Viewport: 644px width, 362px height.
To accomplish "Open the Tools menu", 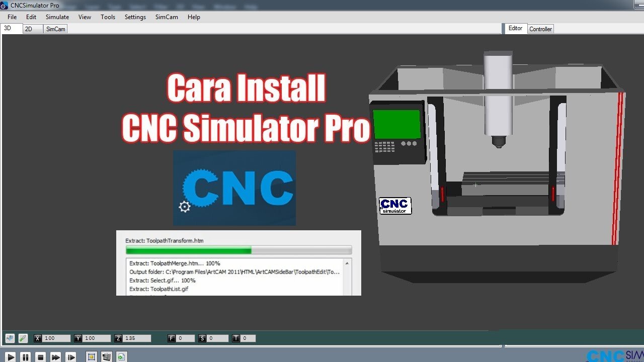I will [108, 17].
